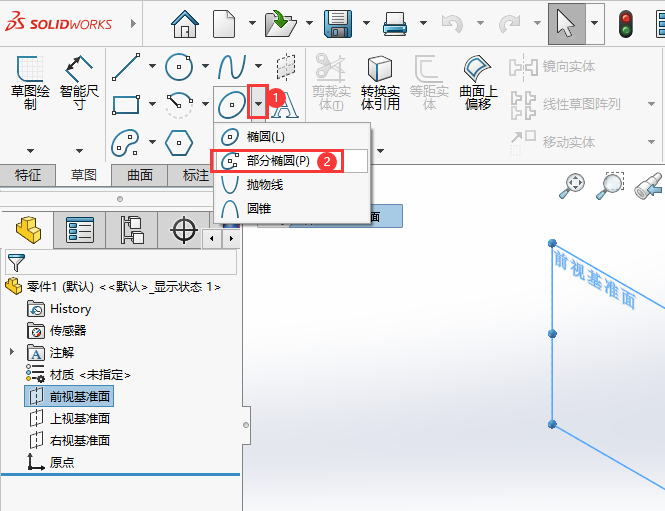Click the 镜向实体 mirror entities button
Viewport: 665px width, 511px height.
552,67
